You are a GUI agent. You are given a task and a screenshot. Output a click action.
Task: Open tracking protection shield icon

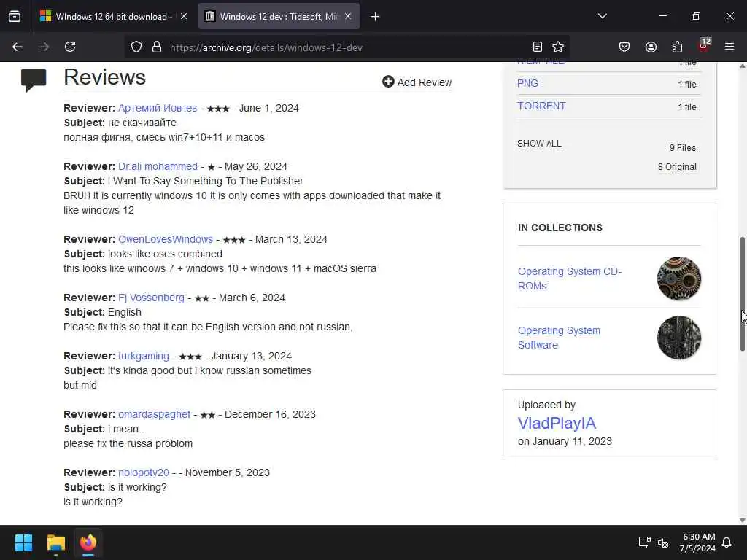click(x=136, y=47)
